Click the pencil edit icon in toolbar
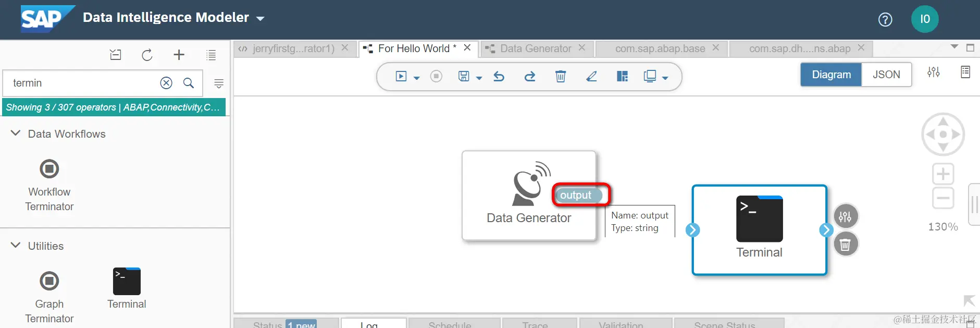980x328 pixels. tap(591, 77)
